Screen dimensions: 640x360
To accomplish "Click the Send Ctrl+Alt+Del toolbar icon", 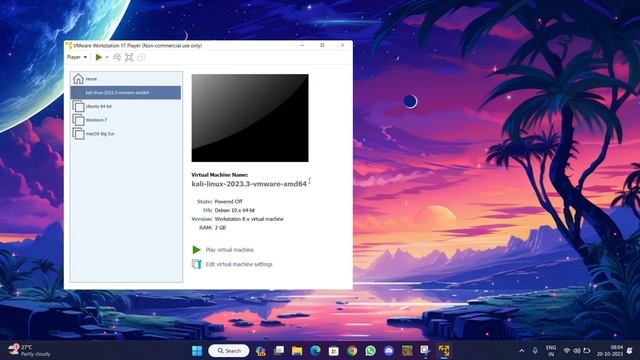I will 117,57.
